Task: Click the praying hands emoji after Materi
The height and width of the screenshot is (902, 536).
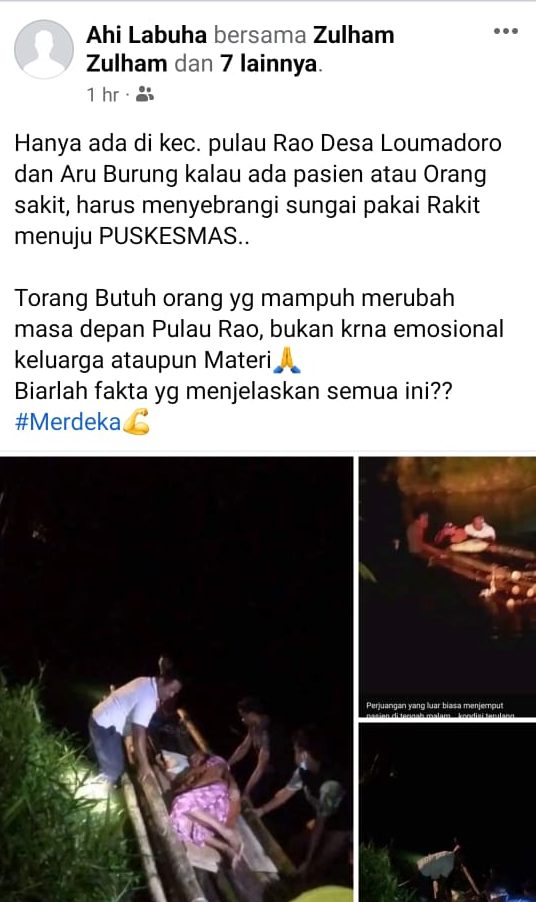Action: point(286,360)
